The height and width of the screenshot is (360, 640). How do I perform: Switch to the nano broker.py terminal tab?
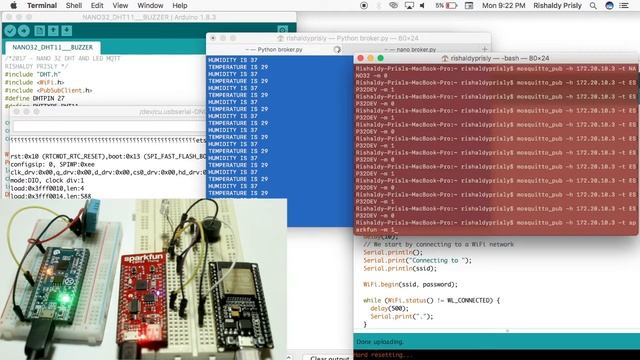coord(410,50)
